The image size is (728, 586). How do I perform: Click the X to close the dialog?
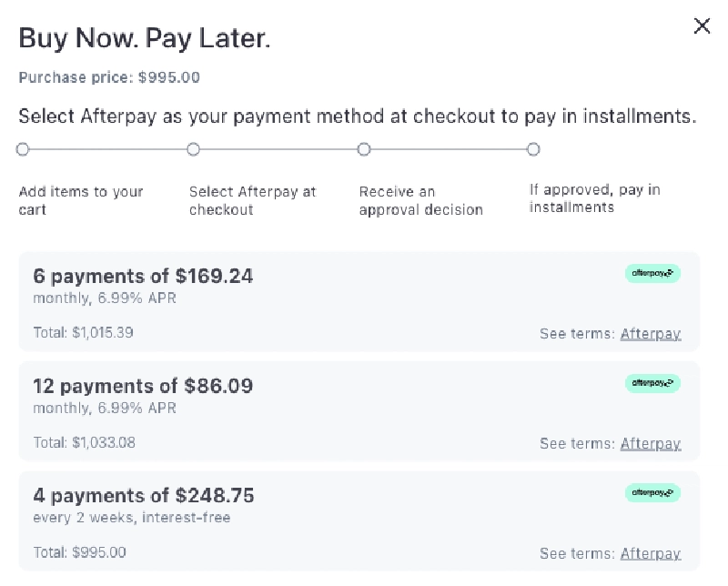pos(702,26)
